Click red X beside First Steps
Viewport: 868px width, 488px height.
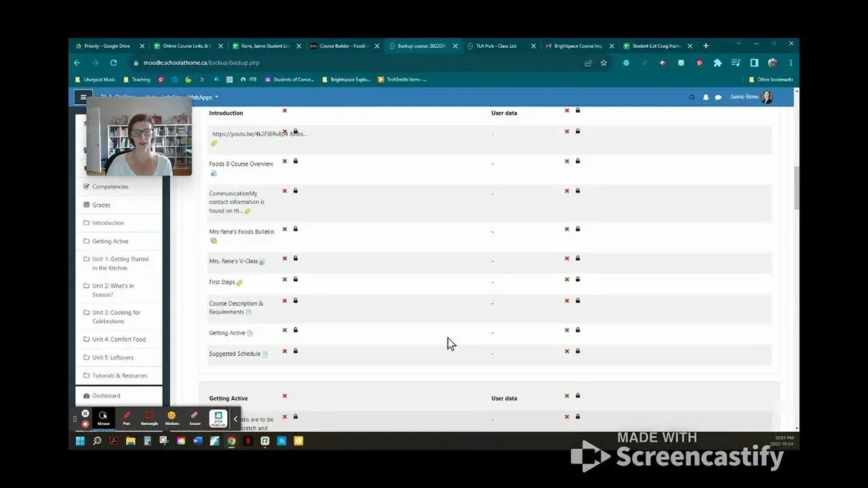click(x=285, y=279)
